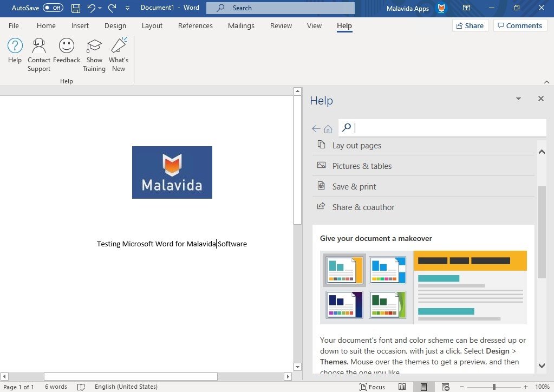Click the Lay out pages icon

click(x=321, y=145)
